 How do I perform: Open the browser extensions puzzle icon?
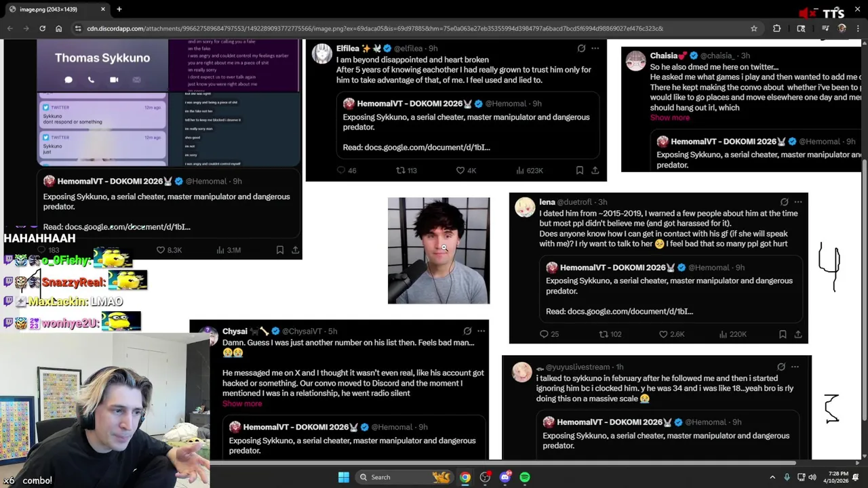[776, 28]
